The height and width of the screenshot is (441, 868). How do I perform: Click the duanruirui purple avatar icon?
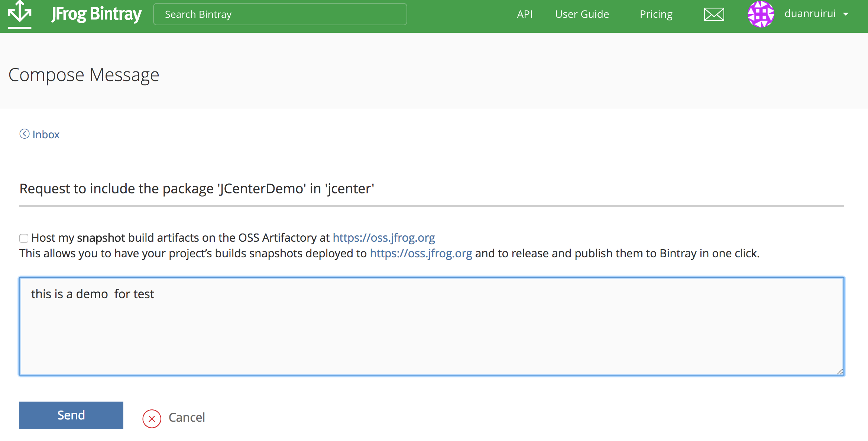[761, 14]
